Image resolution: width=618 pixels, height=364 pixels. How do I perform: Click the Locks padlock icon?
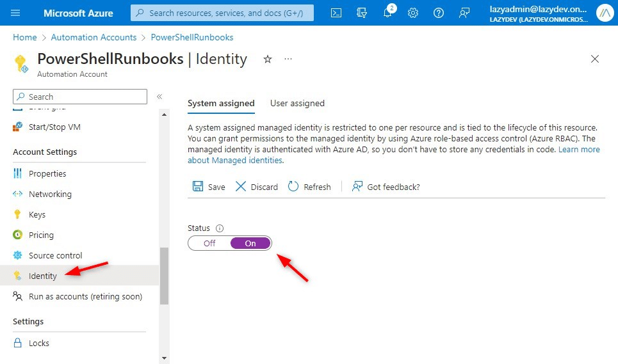17,343
